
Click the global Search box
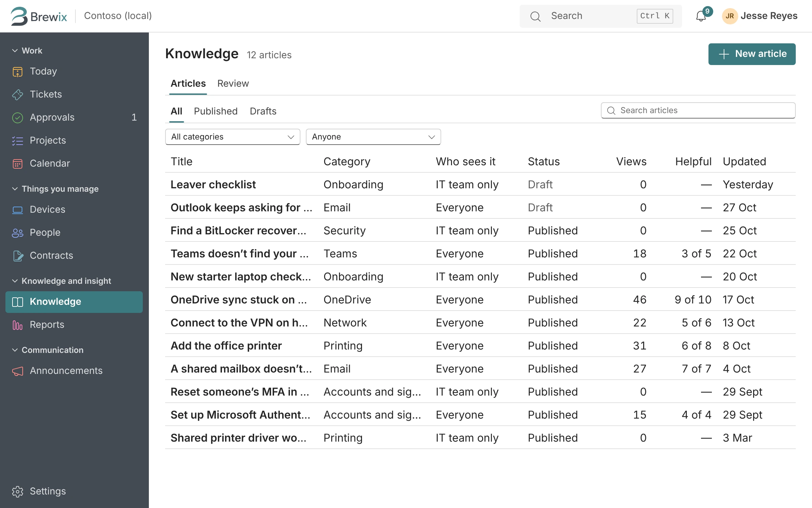[601, 16]
